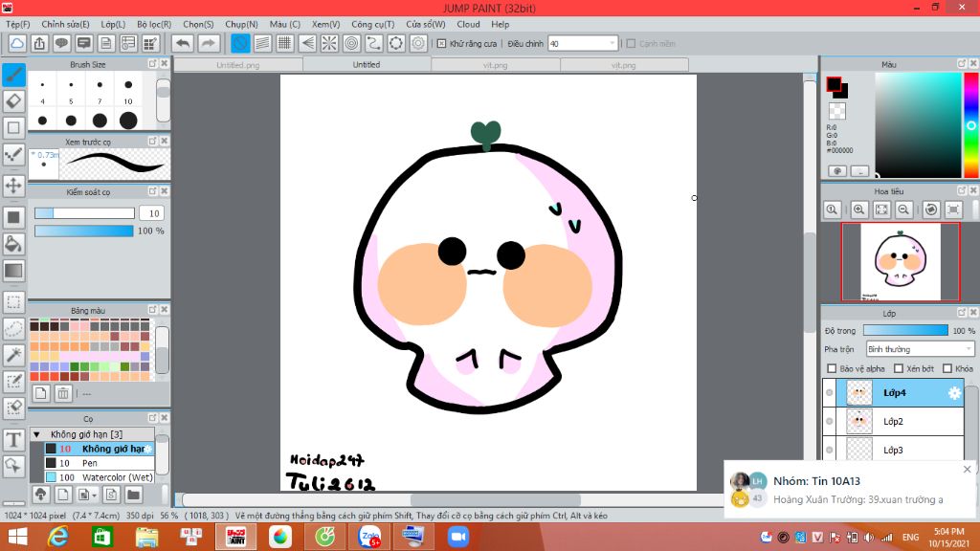The width and height of the screenshot is (980, 551).
Task: Switch to the vit.png tab
Action: tap(495, 65)
